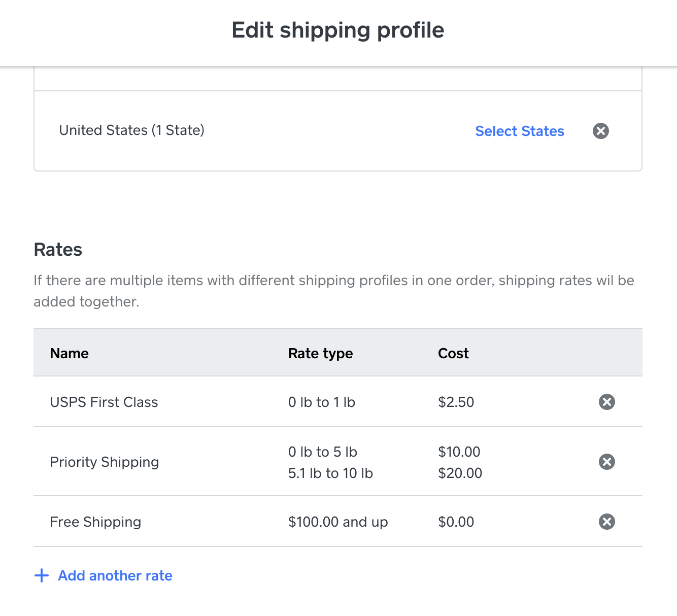Click the $100.00 and up rate type
The image size is (677, 616).
click(337, 522)
